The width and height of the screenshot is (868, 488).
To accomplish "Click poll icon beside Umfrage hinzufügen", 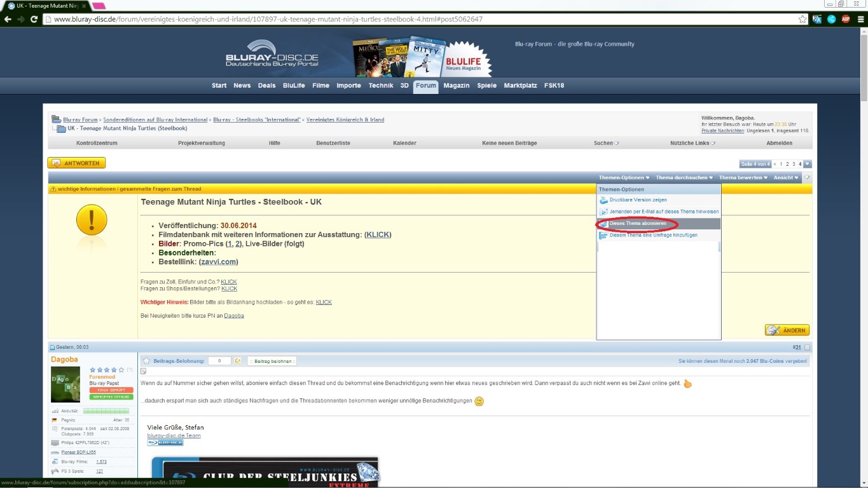I will coord(603,235).
